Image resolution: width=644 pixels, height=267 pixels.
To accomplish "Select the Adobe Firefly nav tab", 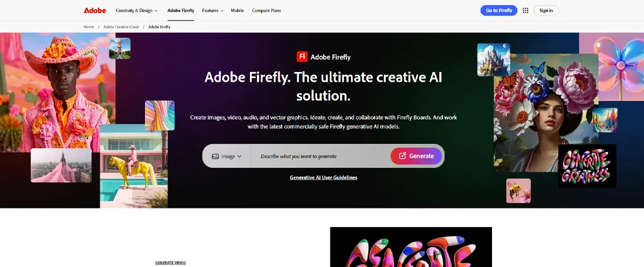I will (x=181, y=11).
